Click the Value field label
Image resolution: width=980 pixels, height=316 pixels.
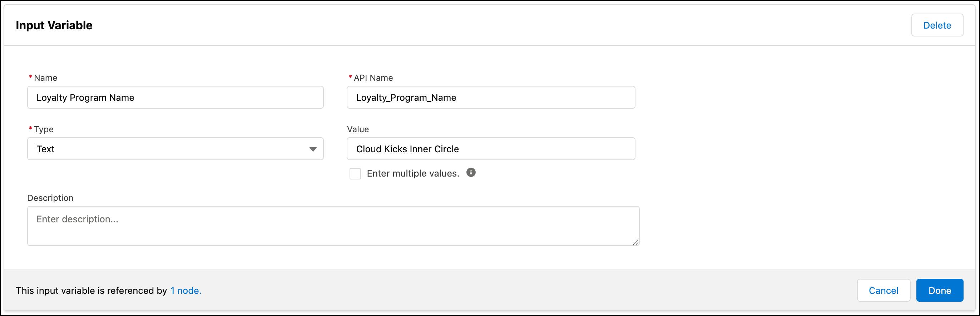pyautogui.click(x=358, y=129)
